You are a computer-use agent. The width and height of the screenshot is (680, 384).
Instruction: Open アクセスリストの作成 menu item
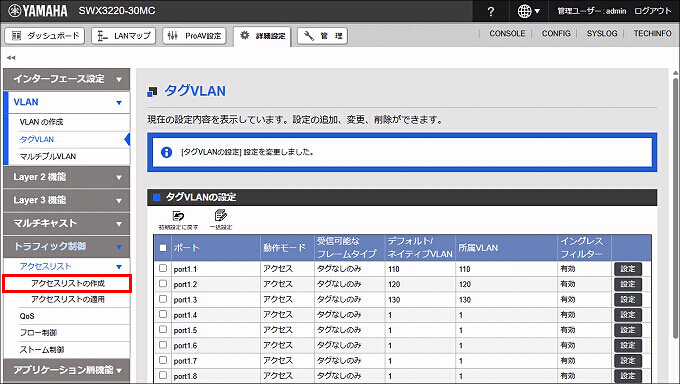click(x=68, y=283)
